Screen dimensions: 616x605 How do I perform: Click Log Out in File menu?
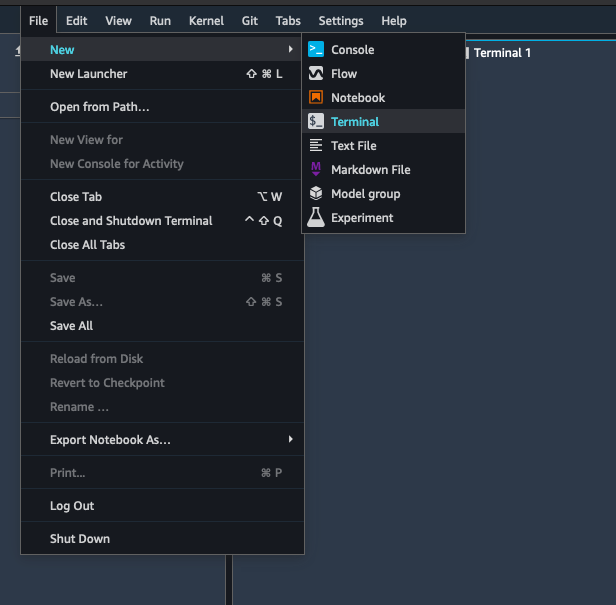(72, 505)
